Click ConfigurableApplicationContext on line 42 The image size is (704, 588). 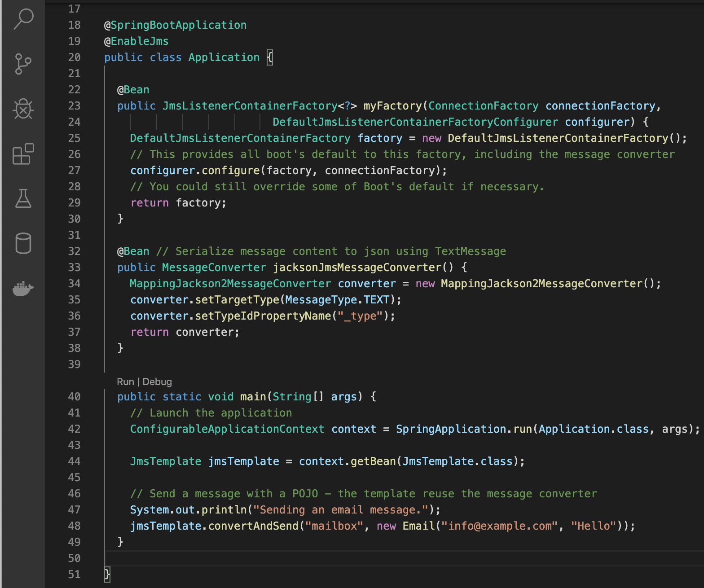227,429
